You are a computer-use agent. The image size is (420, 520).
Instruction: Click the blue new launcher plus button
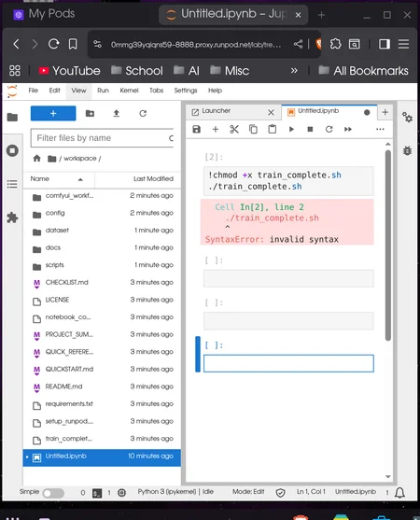[53, 113]
